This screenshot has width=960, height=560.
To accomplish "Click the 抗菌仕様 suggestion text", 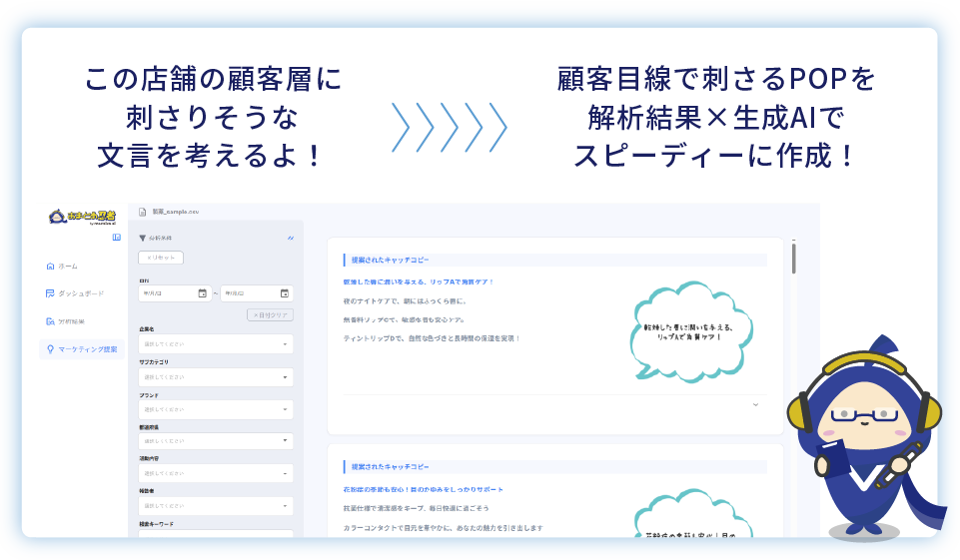I will point(416,508).
